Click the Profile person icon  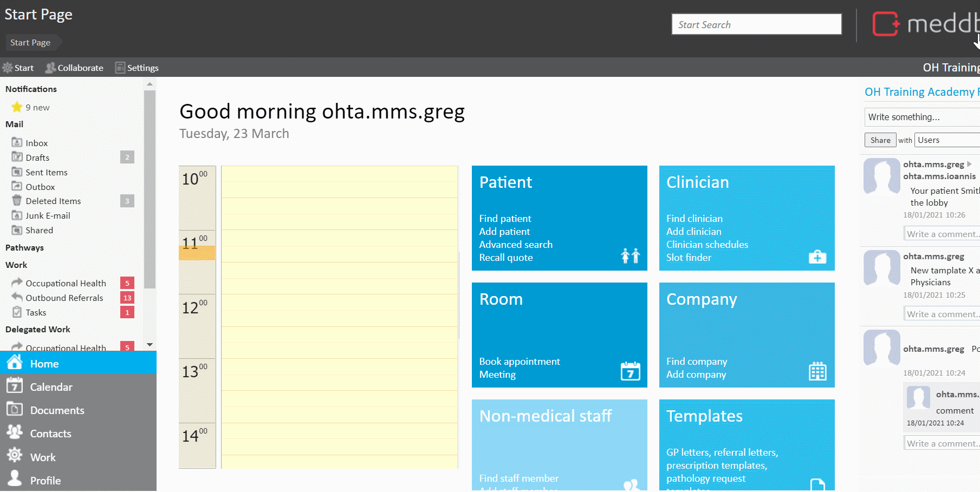click(15, 479)
